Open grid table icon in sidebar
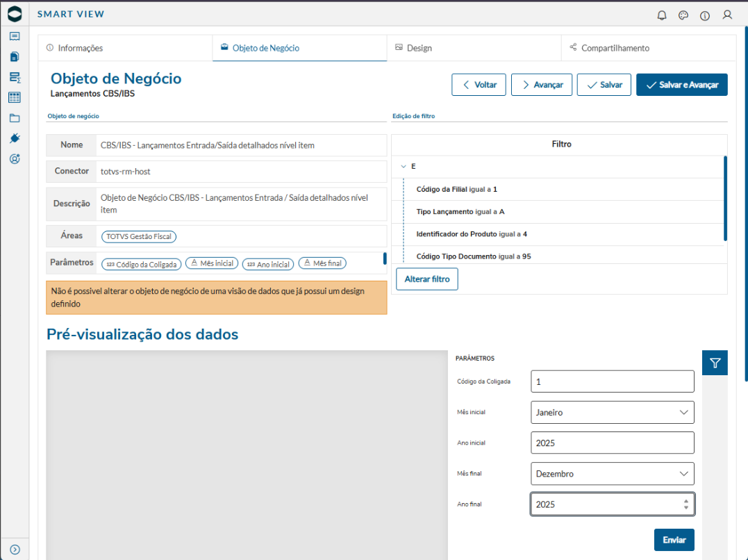This screenshot has width=748, height=560. [15, 98]
